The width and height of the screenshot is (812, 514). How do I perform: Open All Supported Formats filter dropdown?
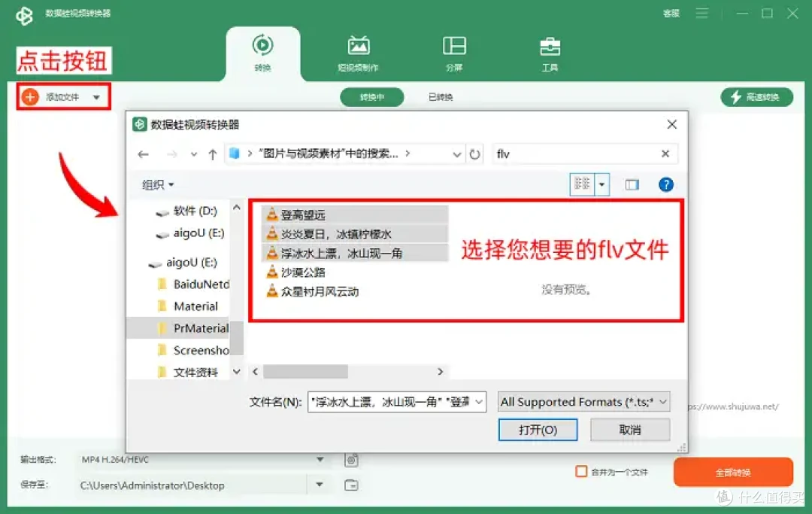(x=583, y=402)
